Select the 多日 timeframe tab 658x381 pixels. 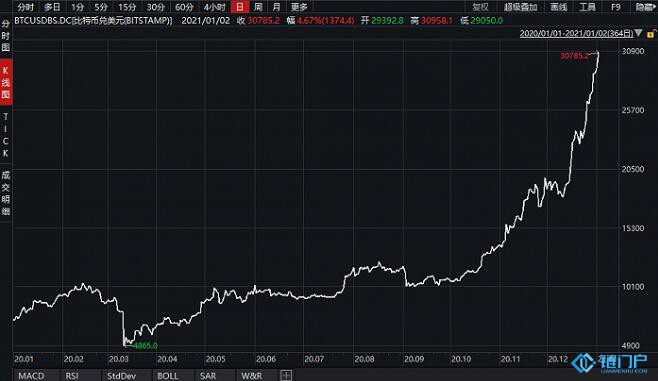tap(52, 7)
